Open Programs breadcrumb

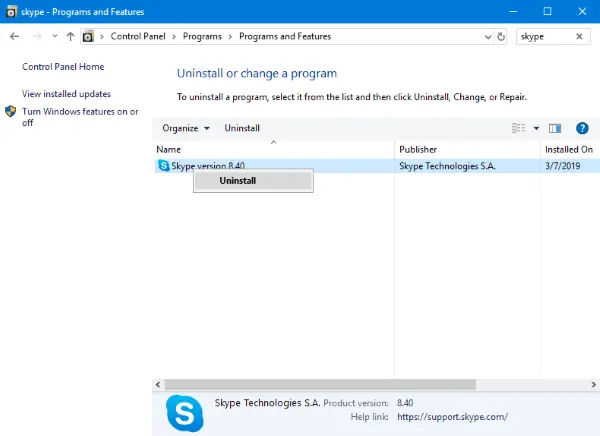click(202, 36)
